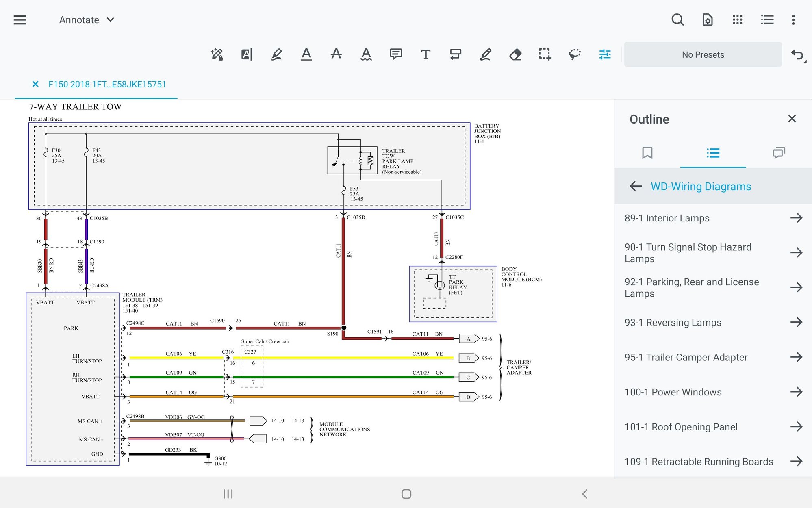Open page thumbnails grid view

point(737,20)
